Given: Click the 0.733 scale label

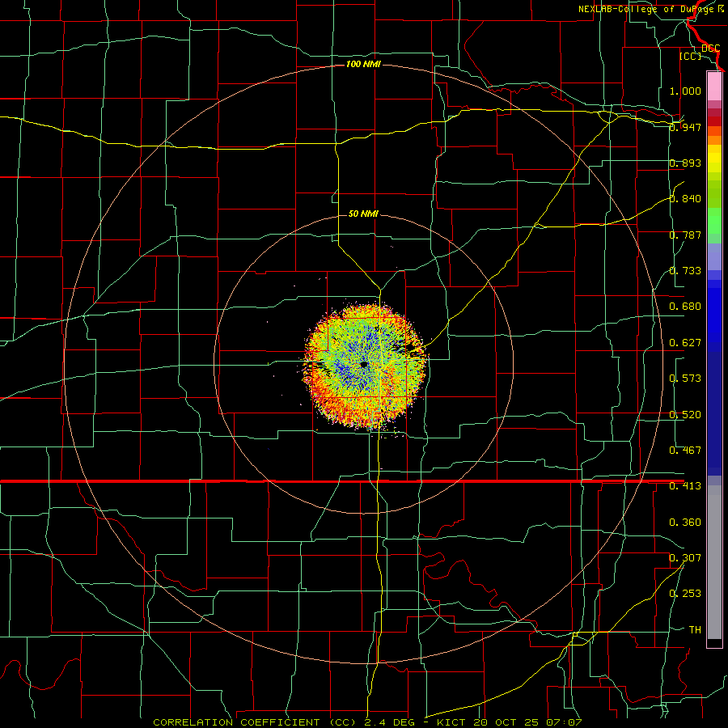Looking at the screenshot, I should pos(685,270).
